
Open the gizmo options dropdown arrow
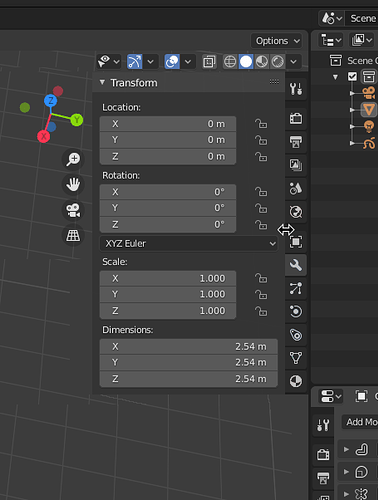point(151,62)
